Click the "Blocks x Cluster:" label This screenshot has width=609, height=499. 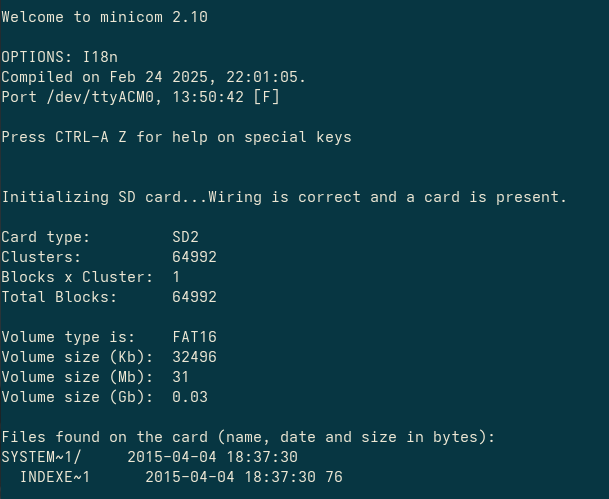[78, 277]
